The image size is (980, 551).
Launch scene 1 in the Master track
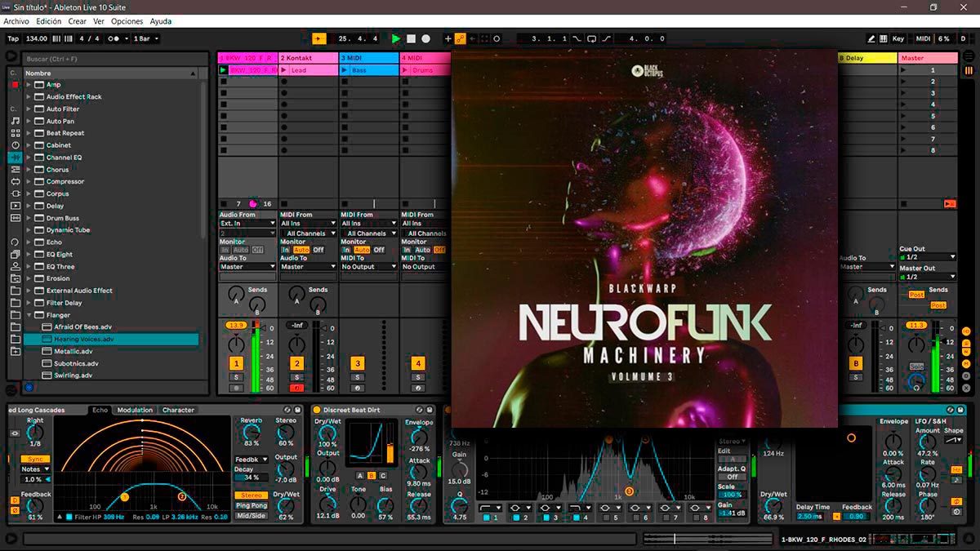coord(903,70)
